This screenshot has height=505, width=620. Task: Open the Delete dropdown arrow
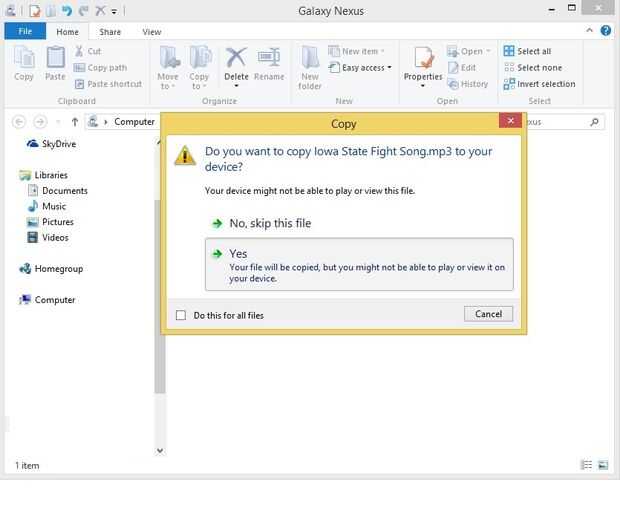(236, 86)
